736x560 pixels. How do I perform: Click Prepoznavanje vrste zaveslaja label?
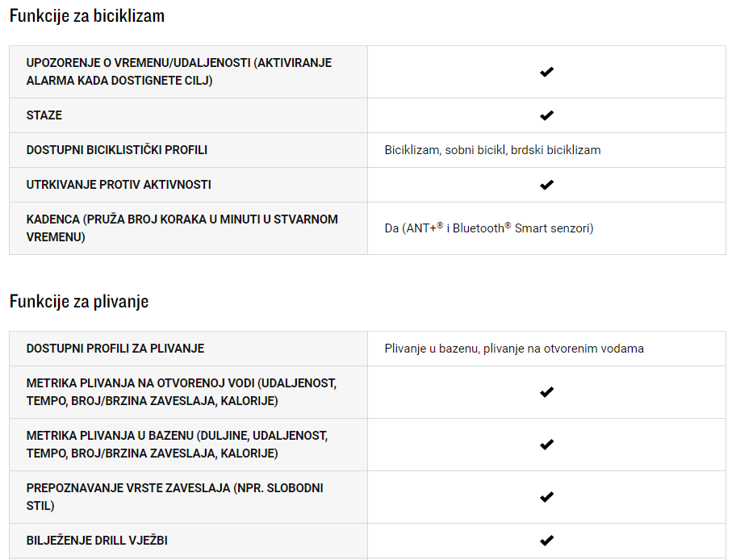[174, 497]
